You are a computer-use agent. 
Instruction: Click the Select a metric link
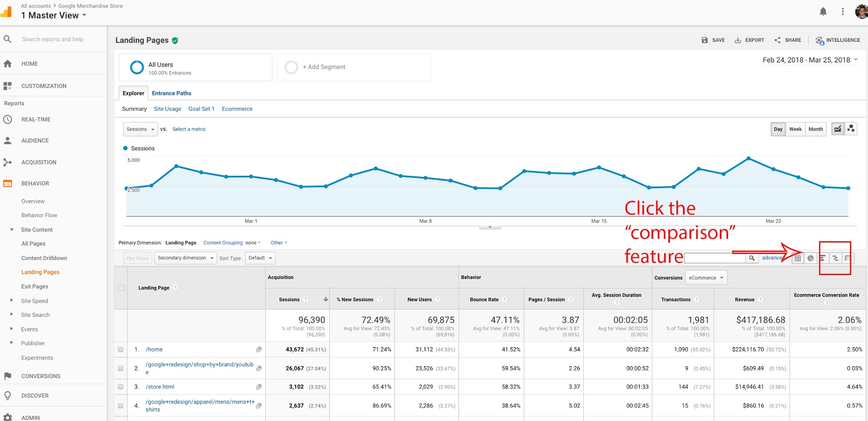(x=189, y=129)
